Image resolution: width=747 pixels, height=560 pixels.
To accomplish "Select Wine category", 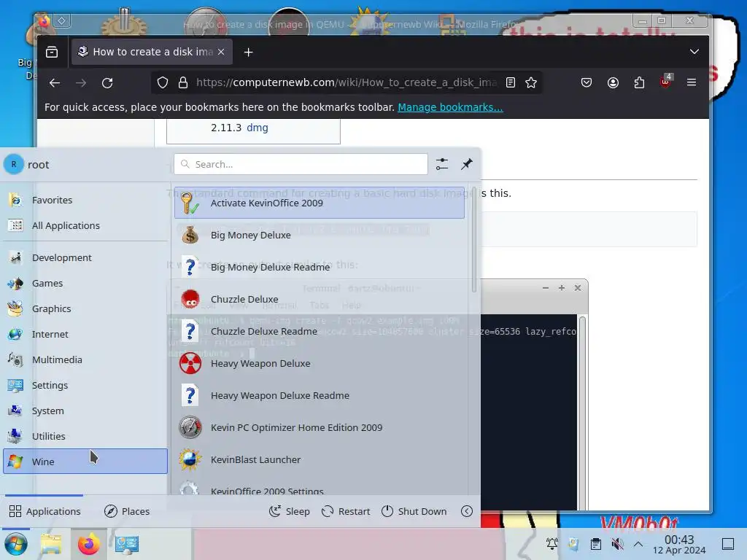I will point(85,462).
